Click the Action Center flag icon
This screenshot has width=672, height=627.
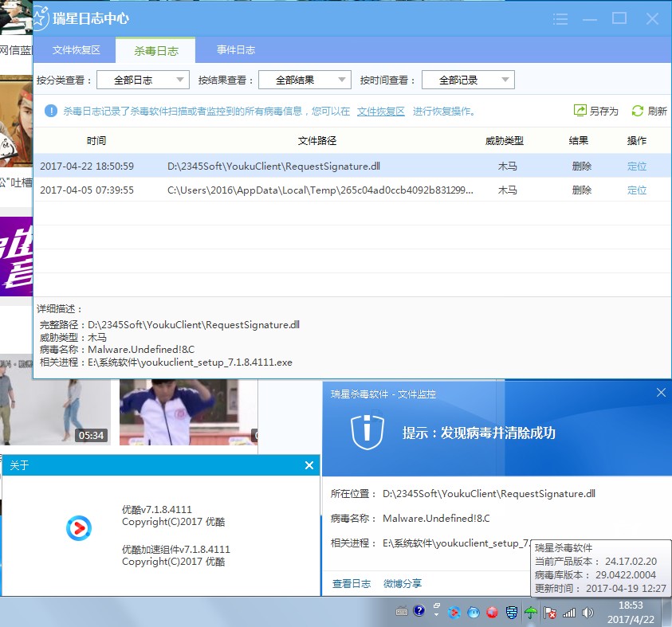pyautogui.click(x=550, y=613)
